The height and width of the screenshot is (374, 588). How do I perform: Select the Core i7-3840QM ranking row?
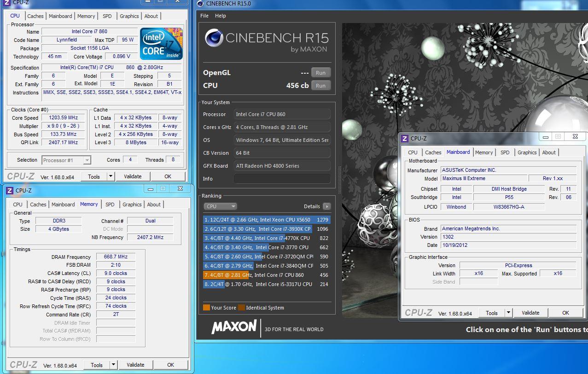click(267, 266)
